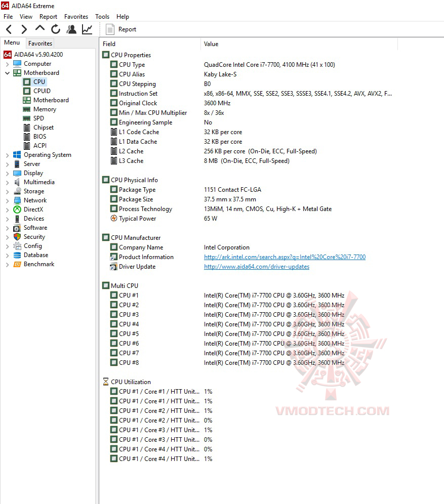The image size is (444, 504).
Task: Expand the Operating System node
Action: 8,155
